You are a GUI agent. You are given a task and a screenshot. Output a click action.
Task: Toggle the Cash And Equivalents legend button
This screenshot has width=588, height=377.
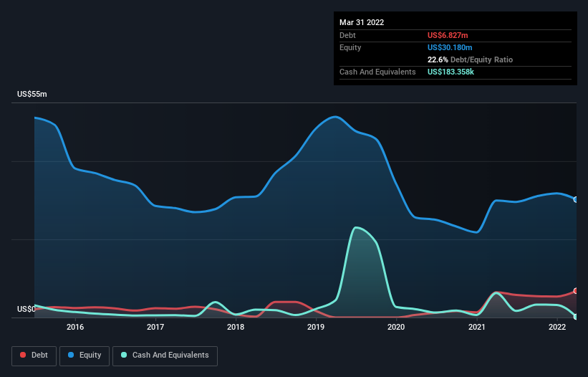point(165,355)
